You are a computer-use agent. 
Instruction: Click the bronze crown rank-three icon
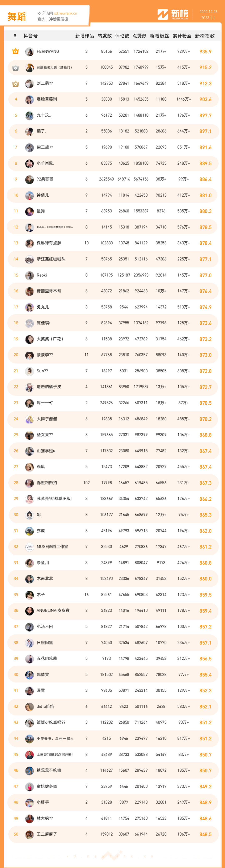(x=15, y=84)
